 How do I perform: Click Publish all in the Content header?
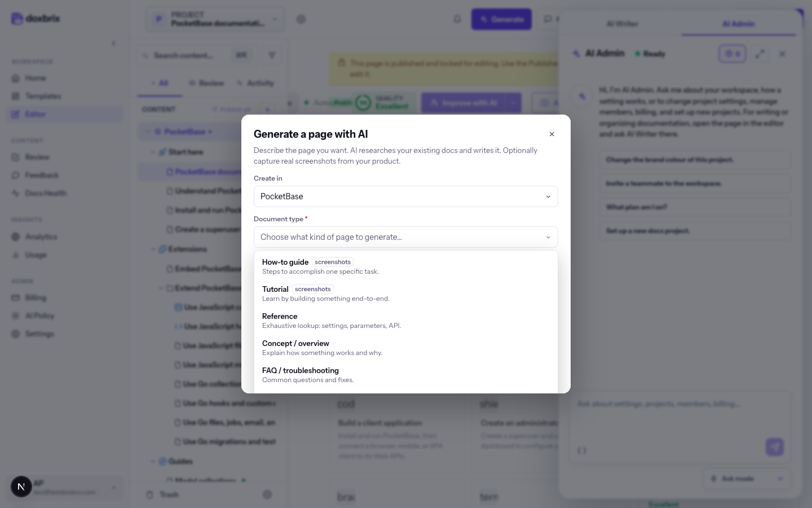(231, 110)
